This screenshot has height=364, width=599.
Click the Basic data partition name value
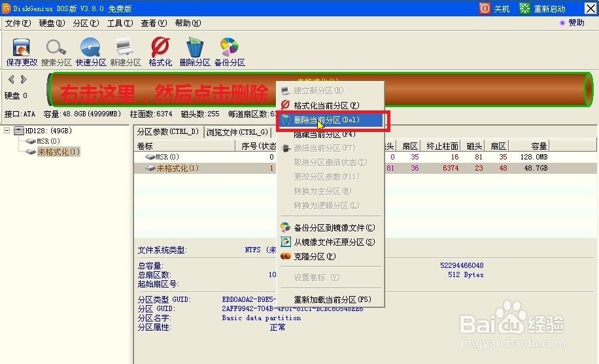[x=262, y=318]
